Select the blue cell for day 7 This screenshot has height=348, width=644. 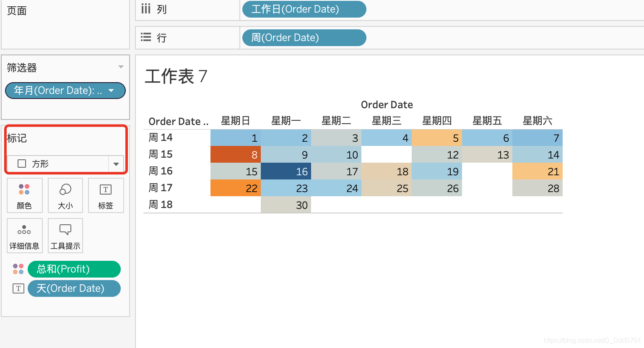point(538,138)
